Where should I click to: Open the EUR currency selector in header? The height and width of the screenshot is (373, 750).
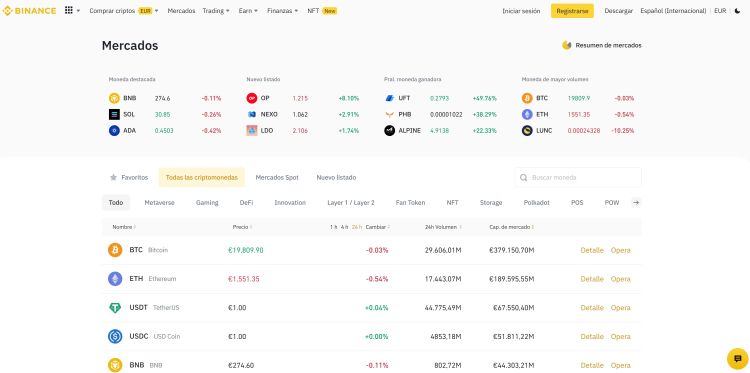click(720, 11)
